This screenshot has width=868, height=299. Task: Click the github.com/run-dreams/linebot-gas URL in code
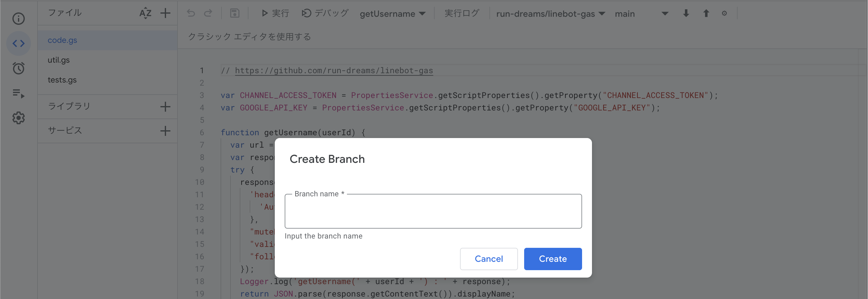(334, 70)
